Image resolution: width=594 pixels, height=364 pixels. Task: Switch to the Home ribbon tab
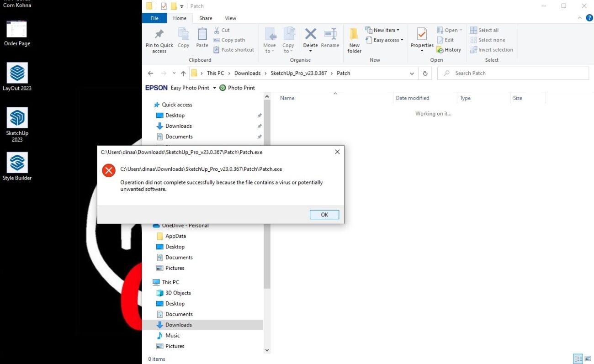click(180, 18)
